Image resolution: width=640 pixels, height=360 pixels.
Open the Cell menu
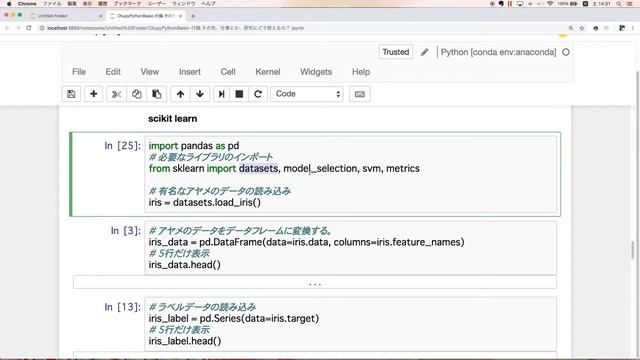(x=228, y=72)
